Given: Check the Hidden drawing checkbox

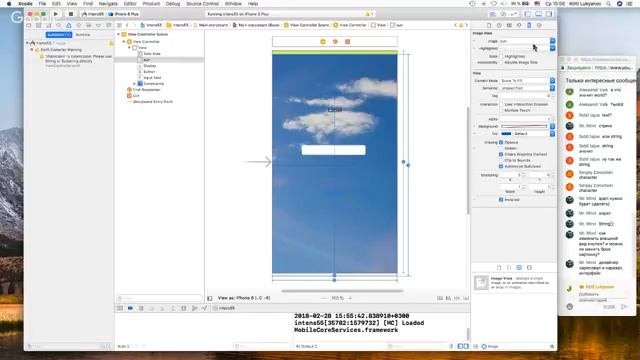Looking at the screenshot, I should (501, 149).
